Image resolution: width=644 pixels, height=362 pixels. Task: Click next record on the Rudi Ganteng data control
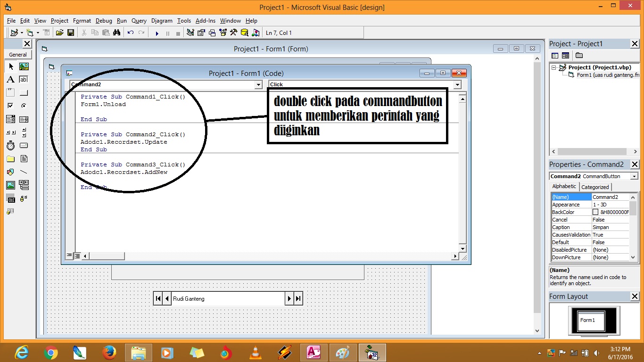pos(289,298)
